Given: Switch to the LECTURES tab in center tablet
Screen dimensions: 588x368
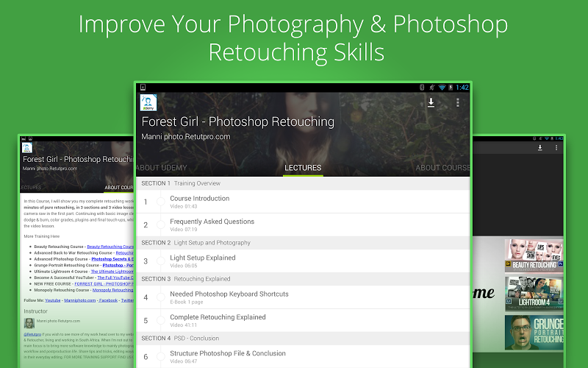Looking at the screenshot, I should (x=303, y=168).
